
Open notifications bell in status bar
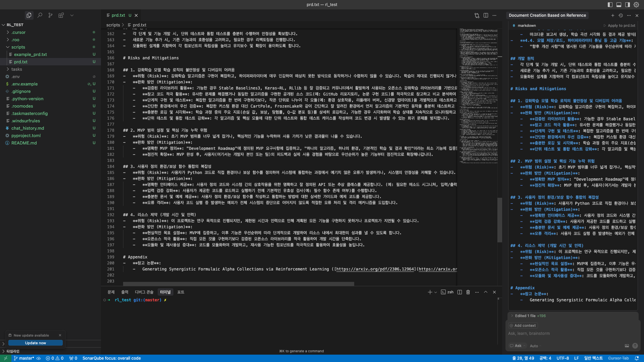pyautogui.click(x=637, y=358)
